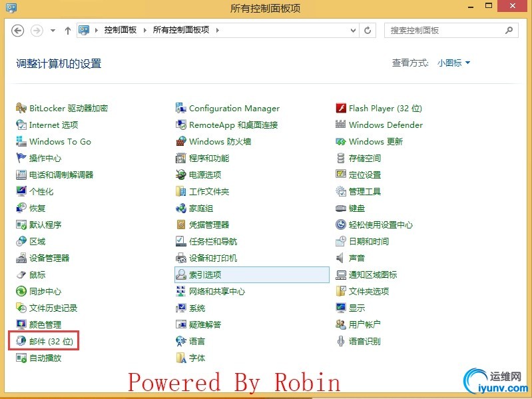This screenshot has height=399, width=532.
Task: Select 控制面板 in the breadcrumb path
Action: tap(121, 30)
